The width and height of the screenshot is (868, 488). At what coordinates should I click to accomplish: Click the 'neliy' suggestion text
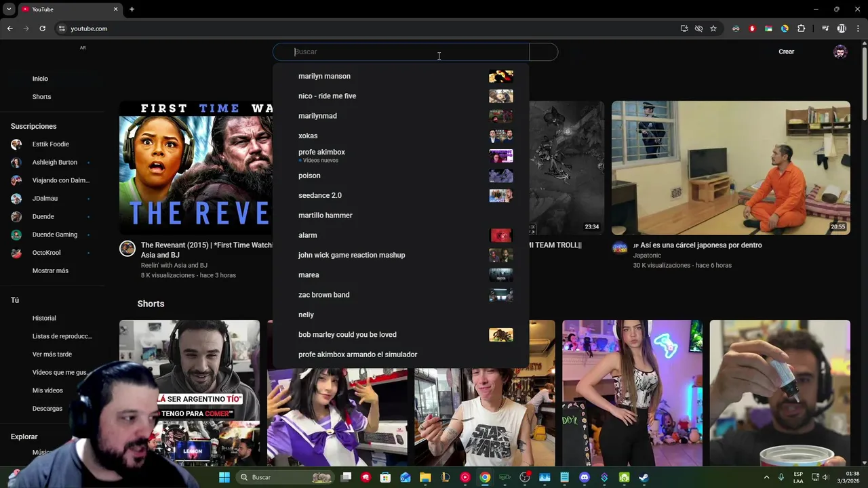point(306,314)
